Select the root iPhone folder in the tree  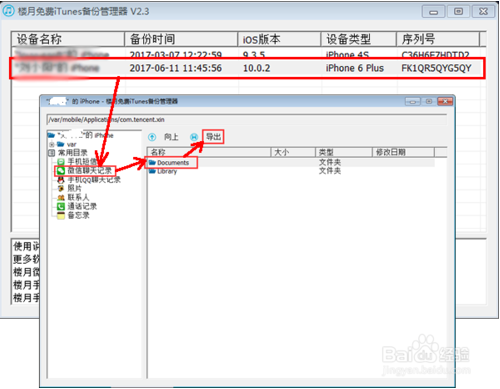(x=80, y=135)
